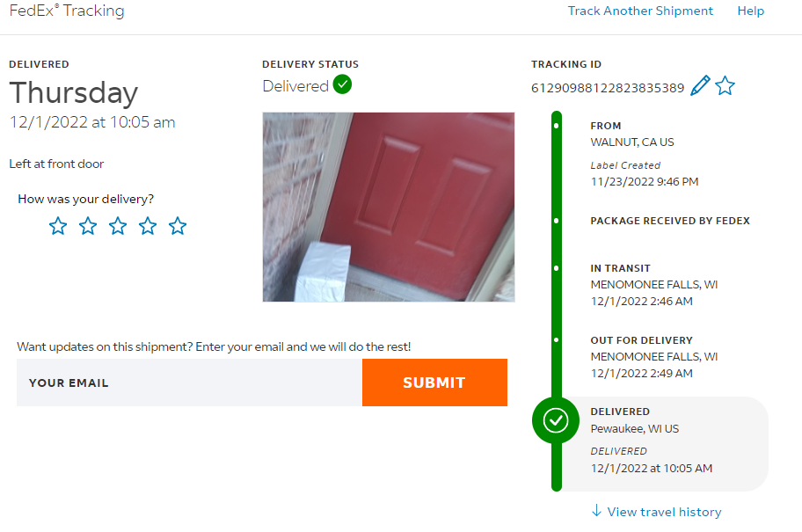Screen dimensions: 802x532
Task: Focus the YOUR EMAIL input field
Action: coord(189,383)
